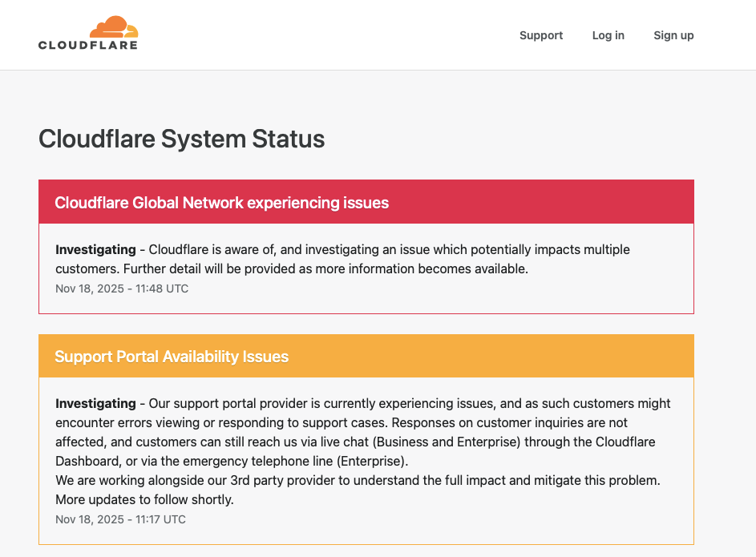
Task: Click the bold Investigating label in the Support Portal update
Action: [95, 403]
